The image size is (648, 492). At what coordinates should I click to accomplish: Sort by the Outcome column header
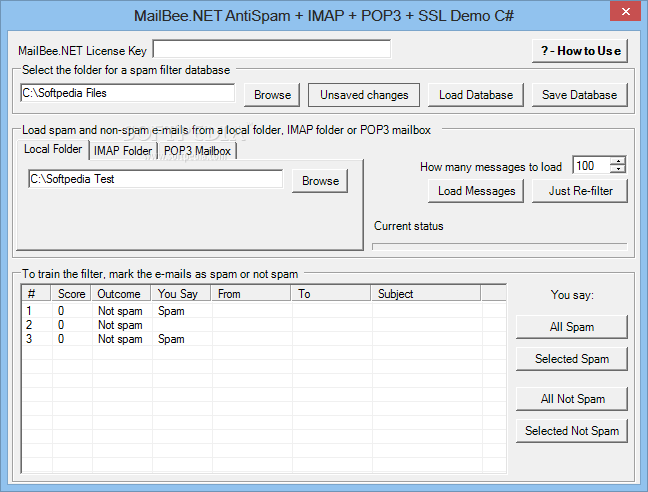[x=122, y=294]
